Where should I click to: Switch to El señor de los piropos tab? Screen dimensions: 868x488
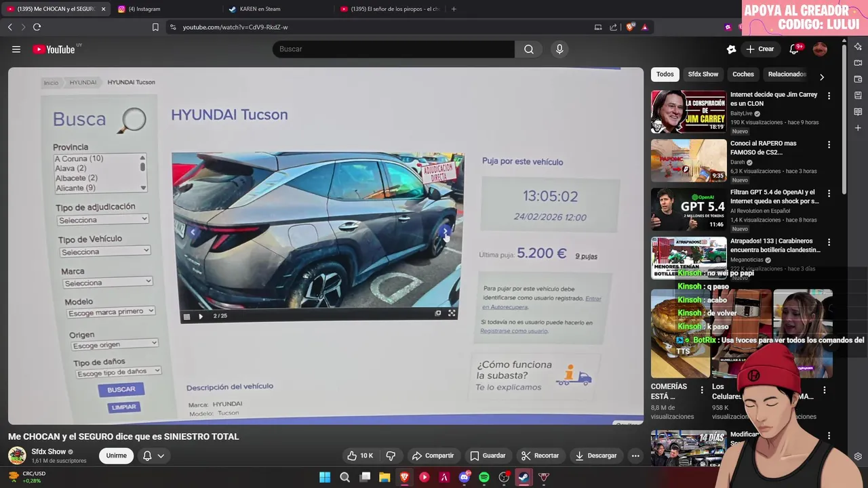point(390,9)
